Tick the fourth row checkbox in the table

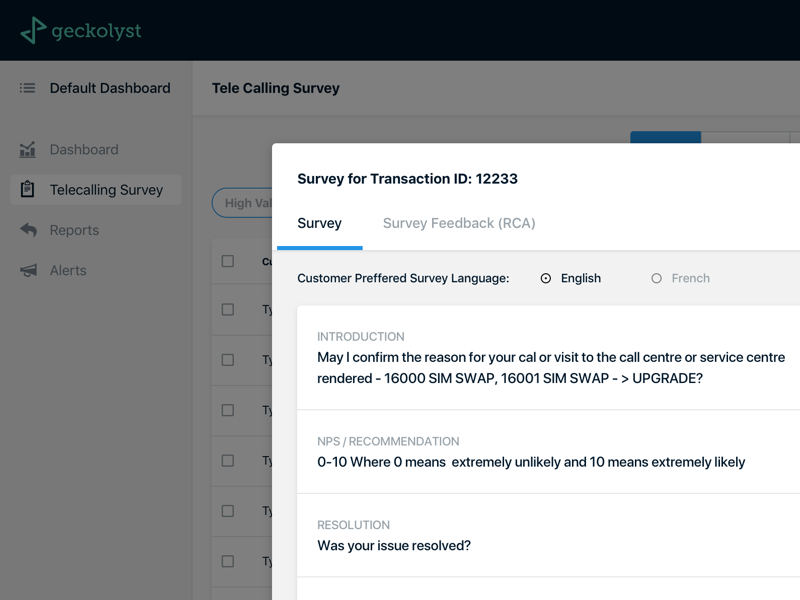click(x=228, y=461)
